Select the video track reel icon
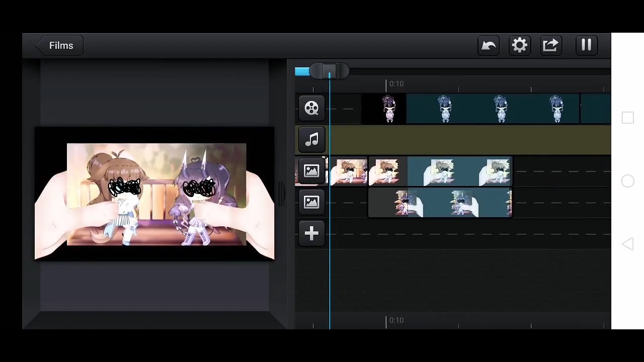 pos(311,108)
